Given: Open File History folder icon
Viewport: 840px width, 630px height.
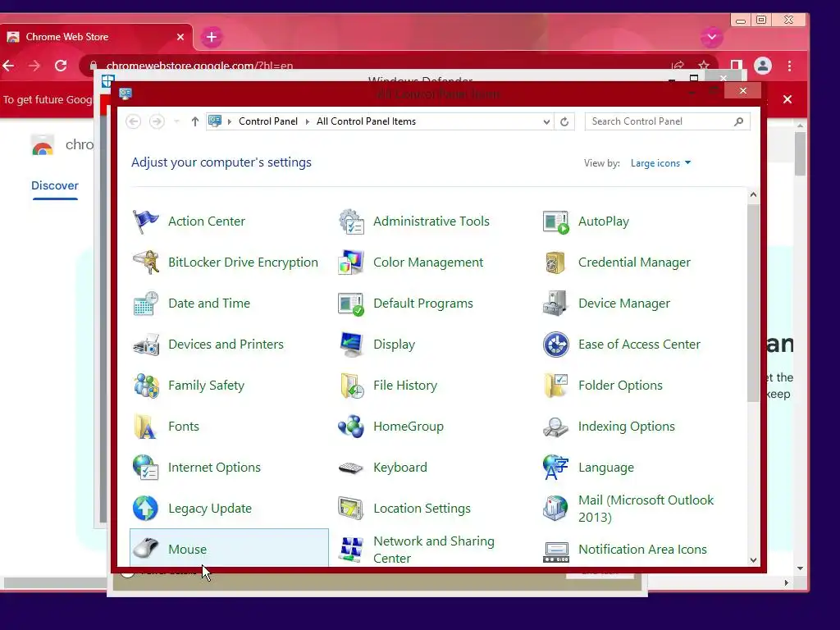Looking at the screenshot, I should (351, 386).
